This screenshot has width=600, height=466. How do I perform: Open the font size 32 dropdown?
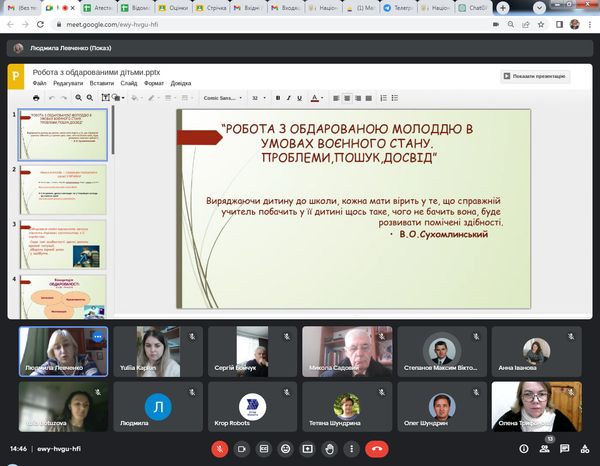coord(259,98)
